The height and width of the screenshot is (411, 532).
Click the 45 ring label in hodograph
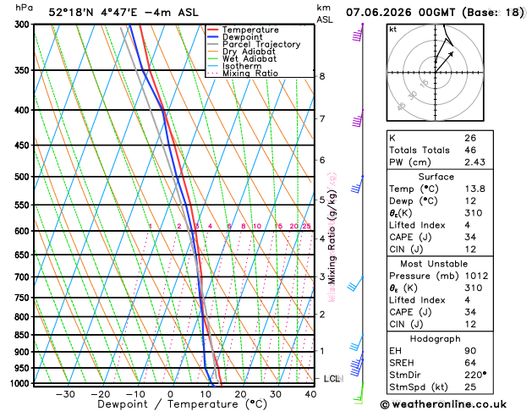402,107
